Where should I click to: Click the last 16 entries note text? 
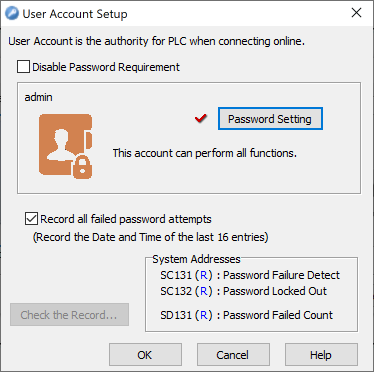pyautogui.click(x=150, y=237)
